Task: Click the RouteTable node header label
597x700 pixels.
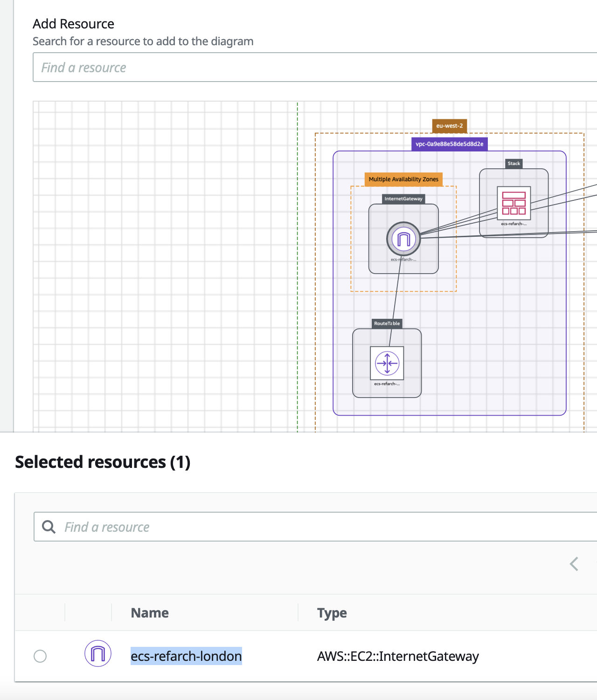Action: pos(386,323)
